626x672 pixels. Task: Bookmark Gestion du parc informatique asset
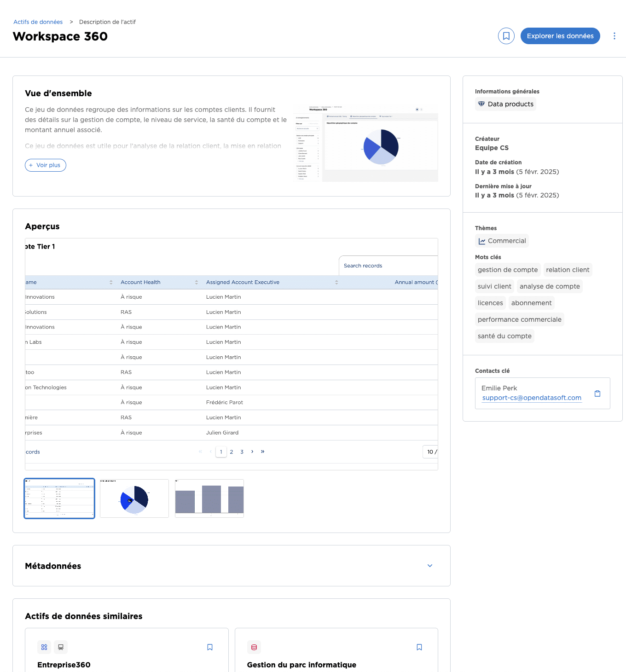coord(419,647)
